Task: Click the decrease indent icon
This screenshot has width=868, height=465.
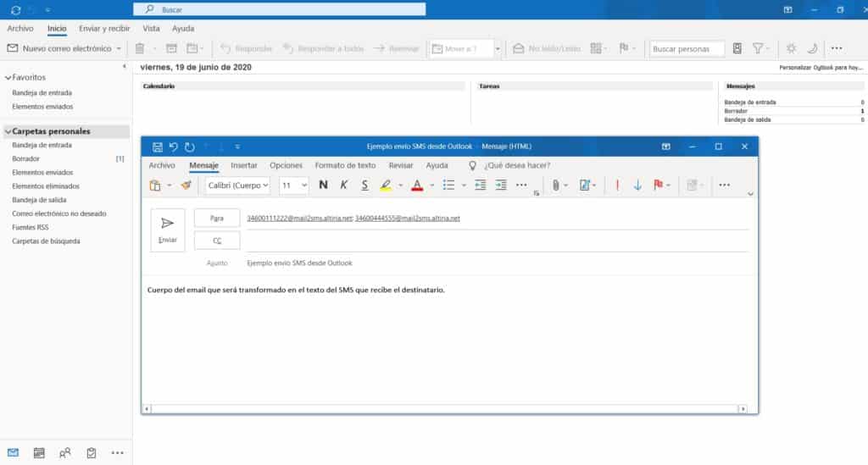Action: [480, 185]
